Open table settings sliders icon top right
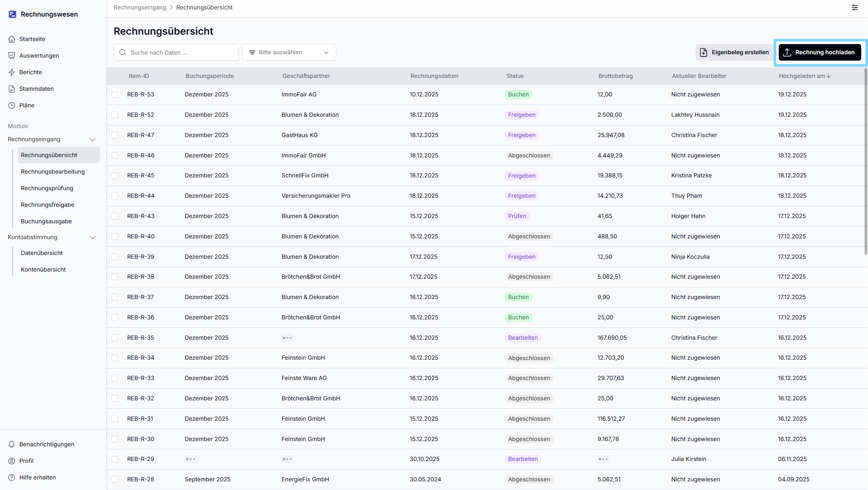 pyautogui.click(x=855, y=8)
